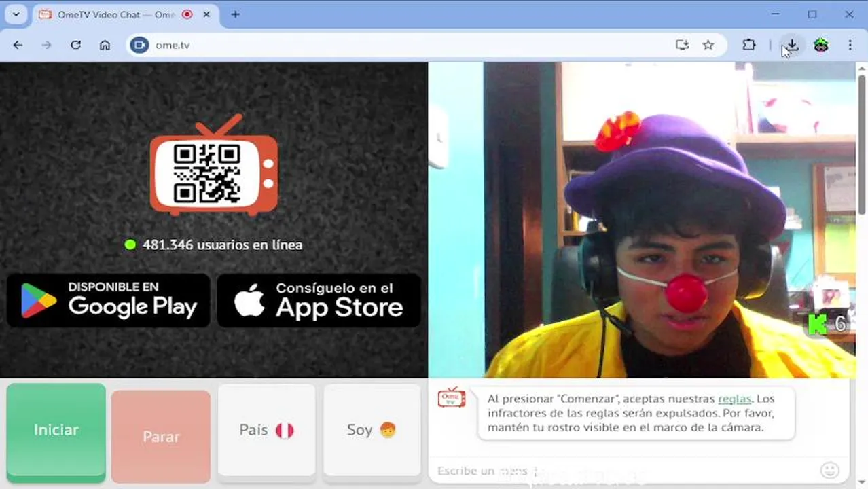Click the chat message input field
Image resolution: width=868 pixels, height=489 pixels.
point(621,471)
